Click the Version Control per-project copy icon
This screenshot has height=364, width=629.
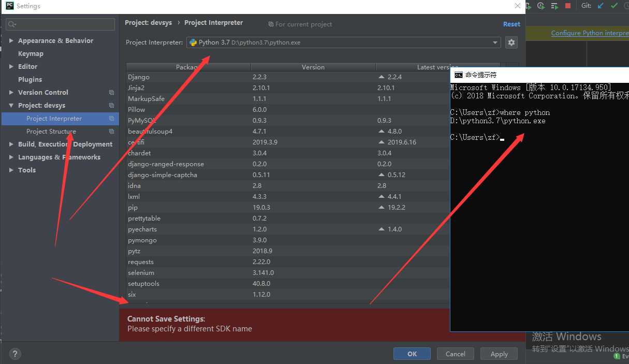click(111, 93)
